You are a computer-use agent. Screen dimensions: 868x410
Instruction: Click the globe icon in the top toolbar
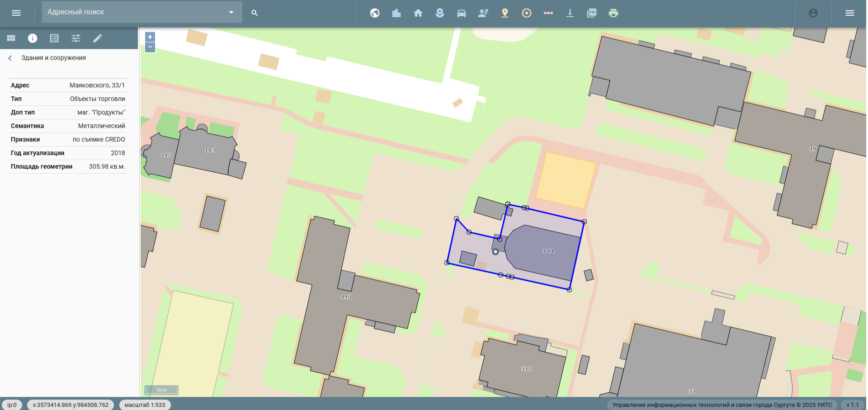pos(375,13)
